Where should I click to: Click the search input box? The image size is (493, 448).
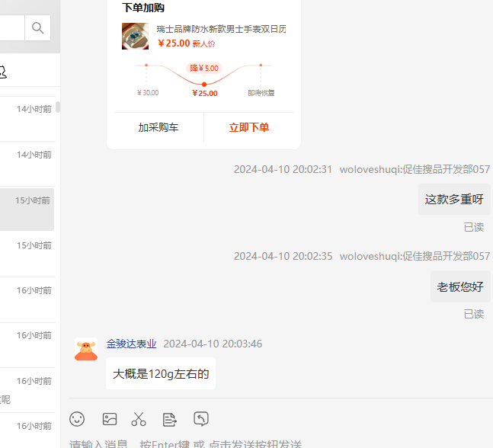click(11, 29)
